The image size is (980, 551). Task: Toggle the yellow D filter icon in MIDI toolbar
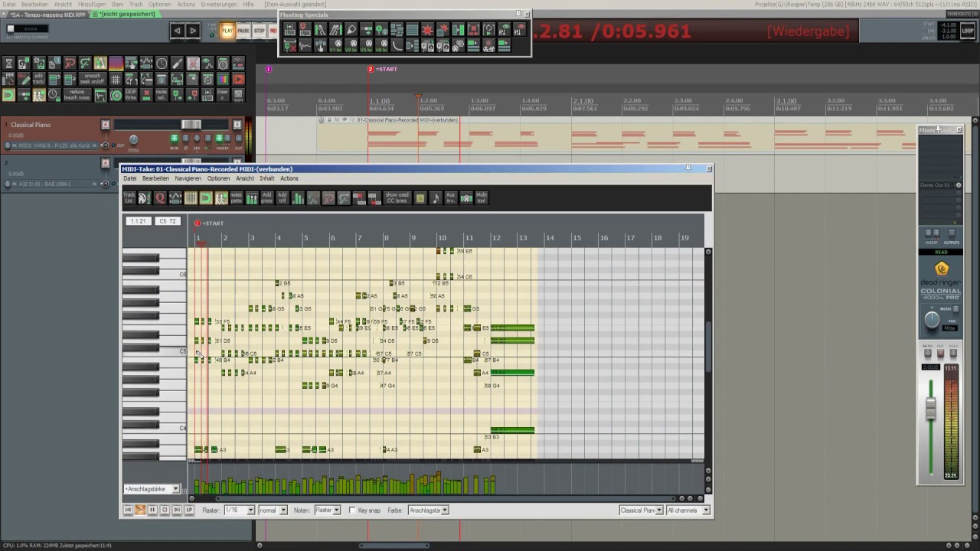click(206, 197)
